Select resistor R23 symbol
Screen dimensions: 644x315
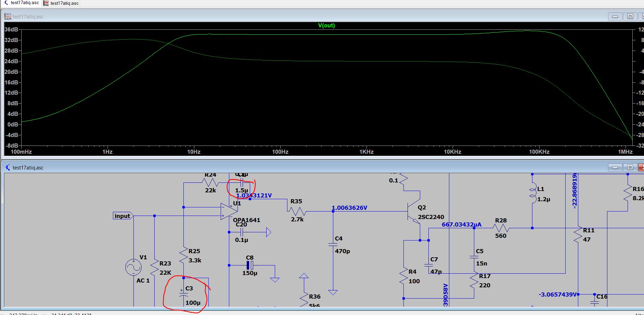pos(155,268)
